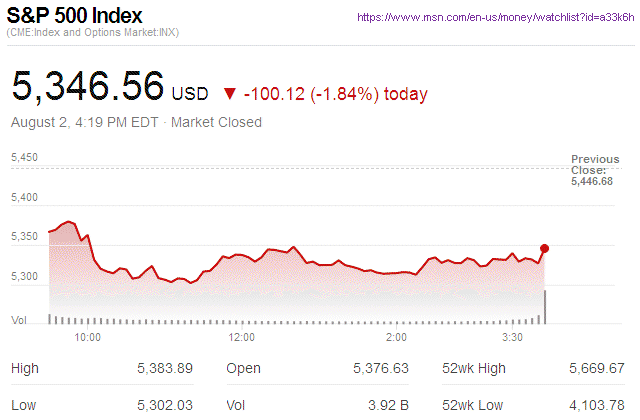This screenshot has width=640, height=420.
Task: Click the S&P 500 Index title
Action: tap(76, 16)
